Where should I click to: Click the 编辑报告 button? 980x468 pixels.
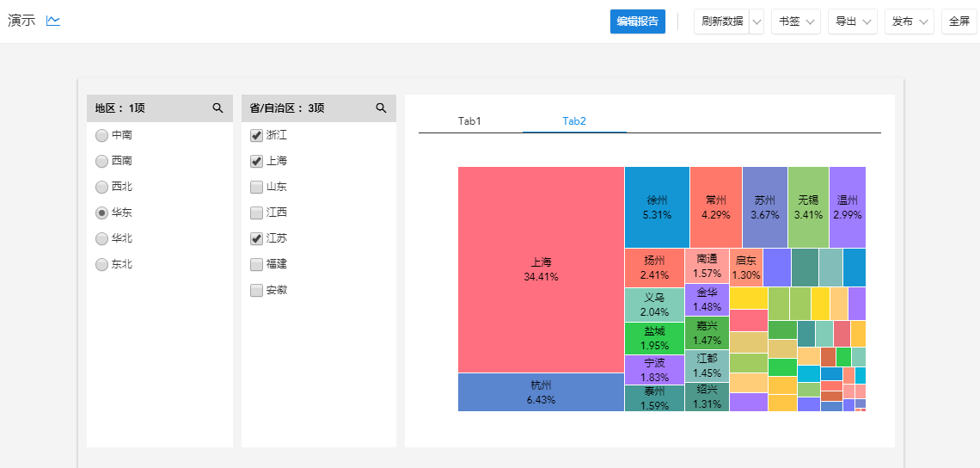point(638,22)
